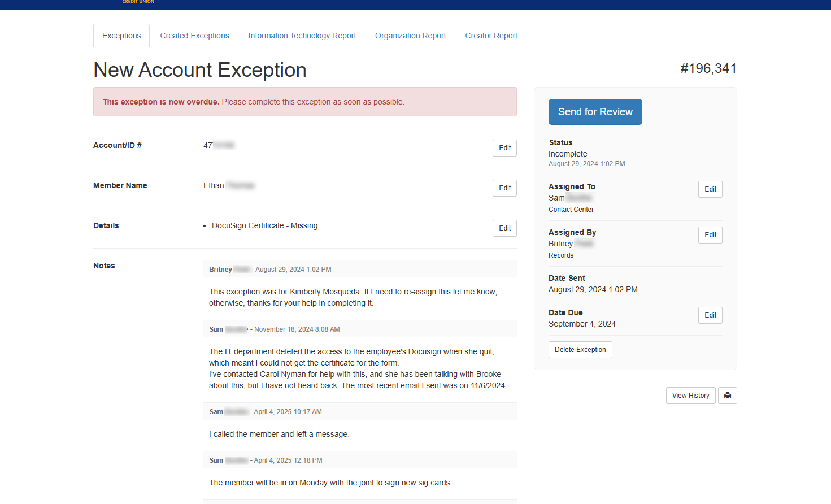Click Delete Exception
The height and width of the screenshot is (504, 831).
click(580, 349)
